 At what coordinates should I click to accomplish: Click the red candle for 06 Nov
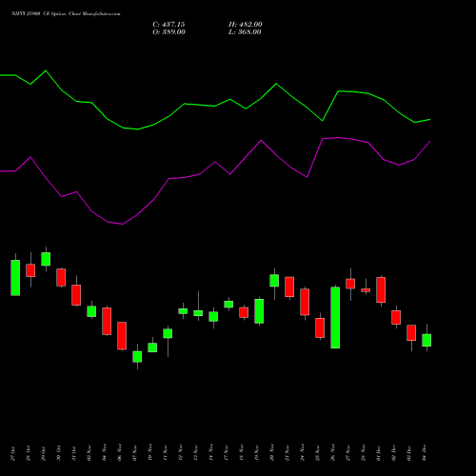point(122,336)
